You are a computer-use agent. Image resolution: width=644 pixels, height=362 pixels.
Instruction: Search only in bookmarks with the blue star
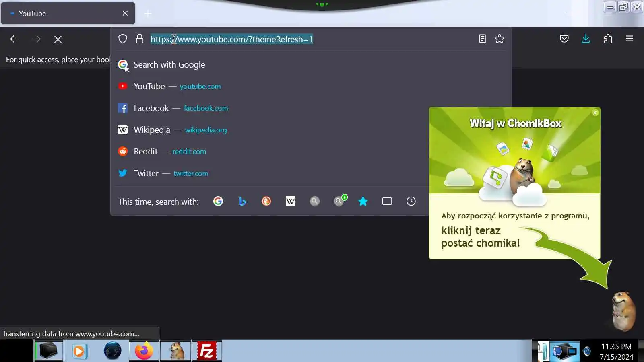(363, 201)
